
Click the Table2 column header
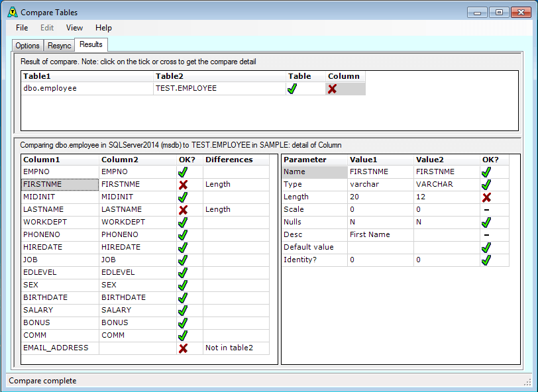pyautogui.click(x=219, y=76)
